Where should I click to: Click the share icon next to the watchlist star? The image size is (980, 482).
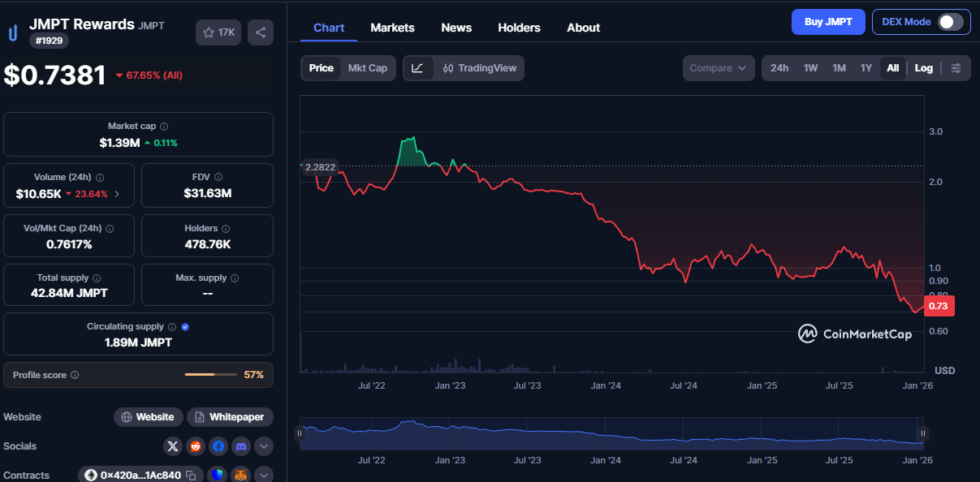click(261, 32)
